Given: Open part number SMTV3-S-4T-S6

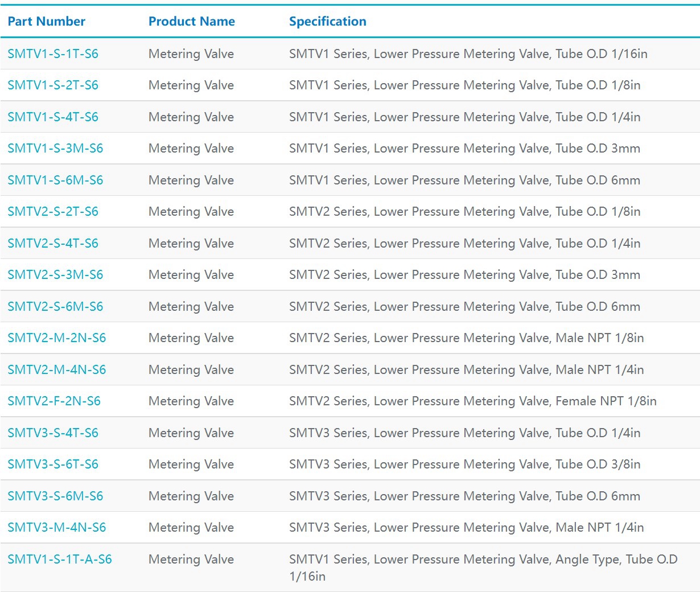Looking at the screenshot, I should pyautogui.click(x=53, y=433).
